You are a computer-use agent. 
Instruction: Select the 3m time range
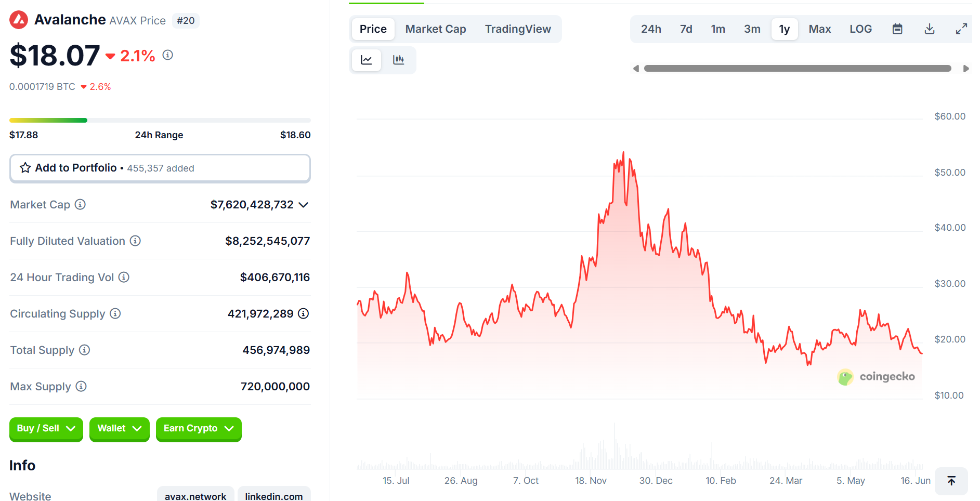click(x=752, y=29)
